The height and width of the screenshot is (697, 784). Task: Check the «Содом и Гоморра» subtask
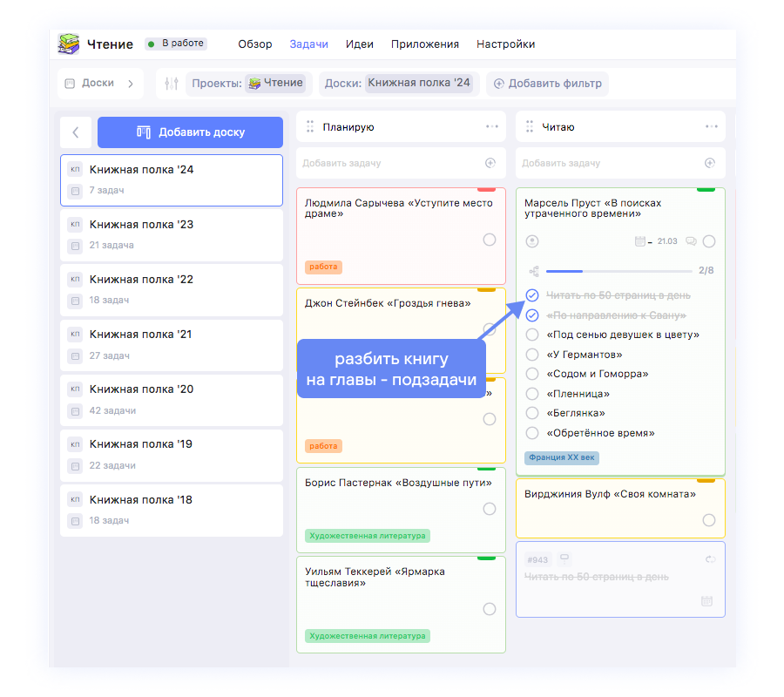[532, 374]
